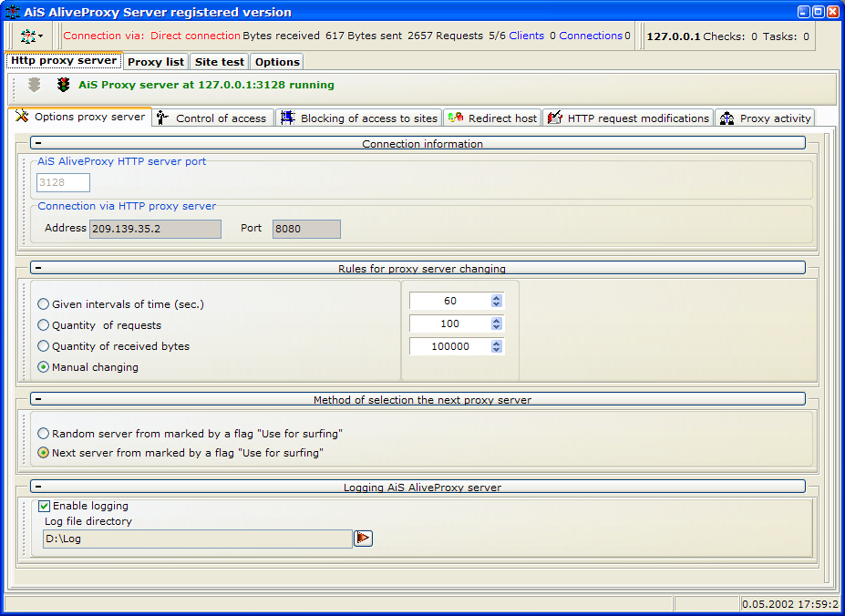Image resolution: width=845 pixels, height=616 pixels.
Task: Select Quantity of requests radio button
Action: click(43, 325)
